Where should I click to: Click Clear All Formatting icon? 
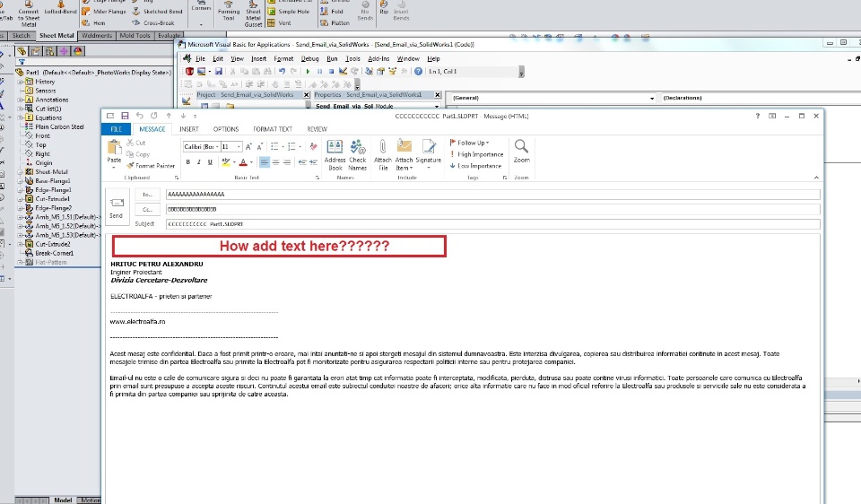pos(314,146)
